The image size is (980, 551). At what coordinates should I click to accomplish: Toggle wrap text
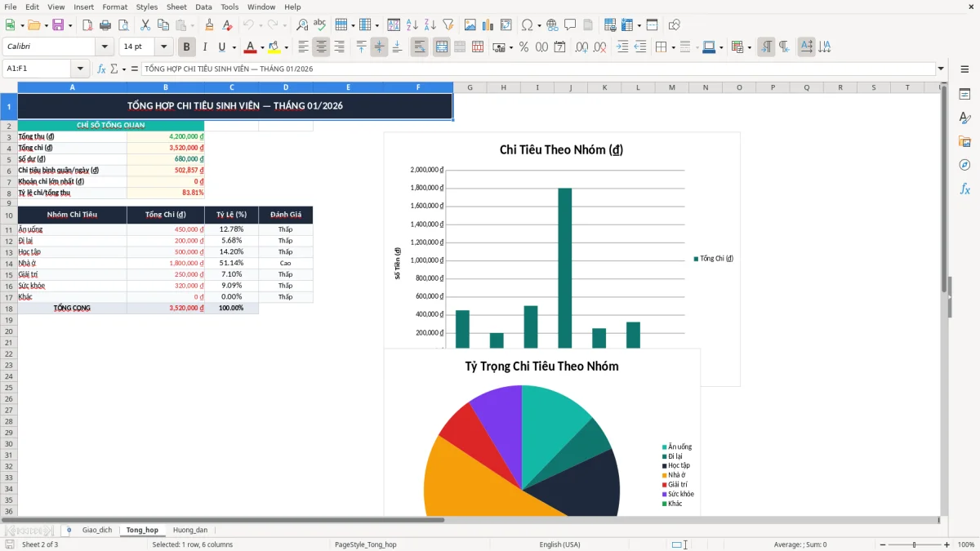[419, 47]
